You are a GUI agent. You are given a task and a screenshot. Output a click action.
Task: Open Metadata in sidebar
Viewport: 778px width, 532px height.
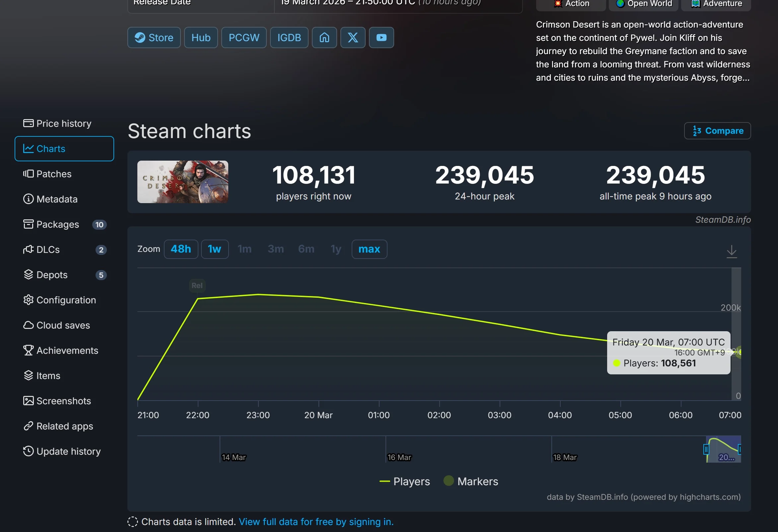64,199
